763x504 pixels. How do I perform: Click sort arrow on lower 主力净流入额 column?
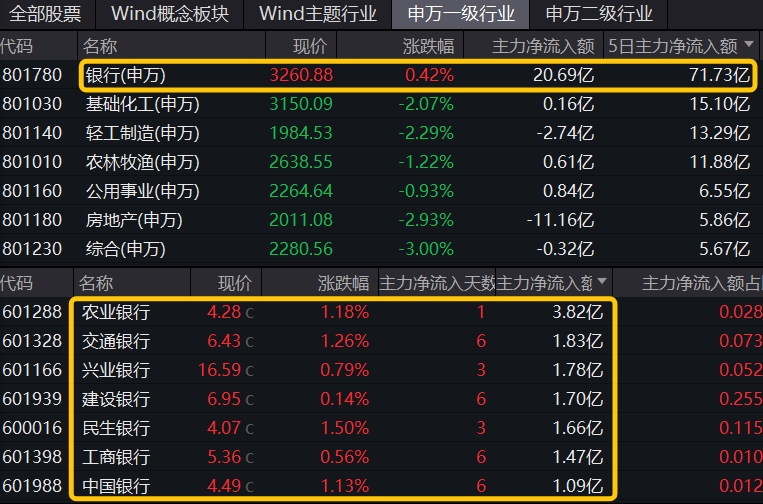tap(602, 281)
